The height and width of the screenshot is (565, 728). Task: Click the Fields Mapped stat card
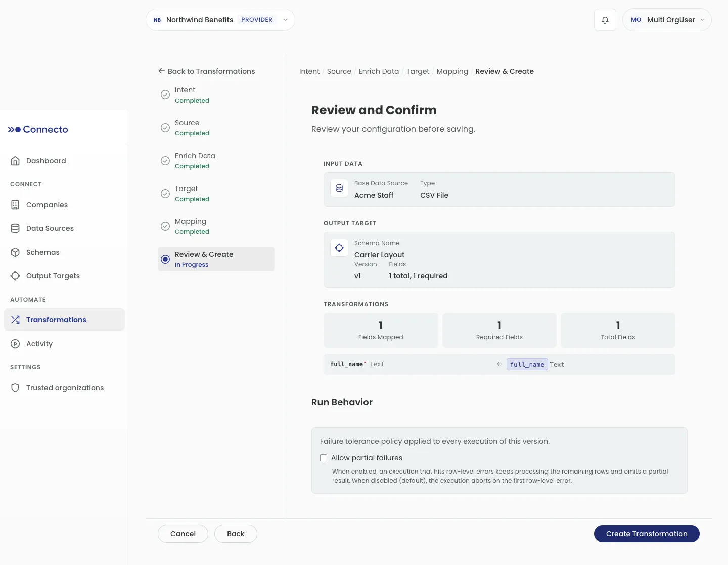point(381,330)
